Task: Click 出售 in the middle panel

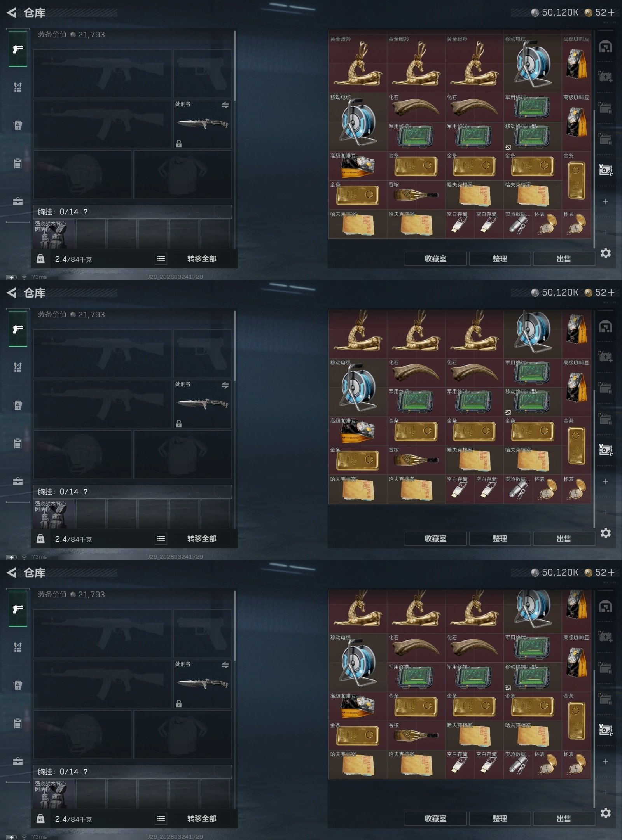Action: (564, 539)
